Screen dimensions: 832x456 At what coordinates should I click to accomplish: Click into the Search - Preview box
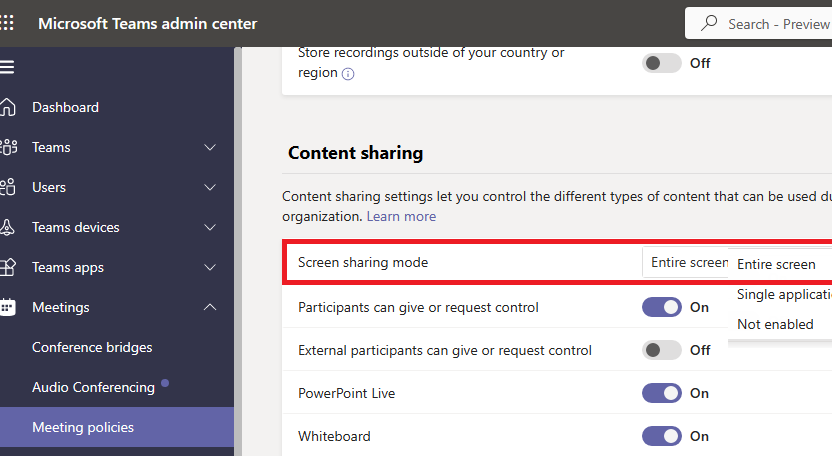tap(759, 23)
